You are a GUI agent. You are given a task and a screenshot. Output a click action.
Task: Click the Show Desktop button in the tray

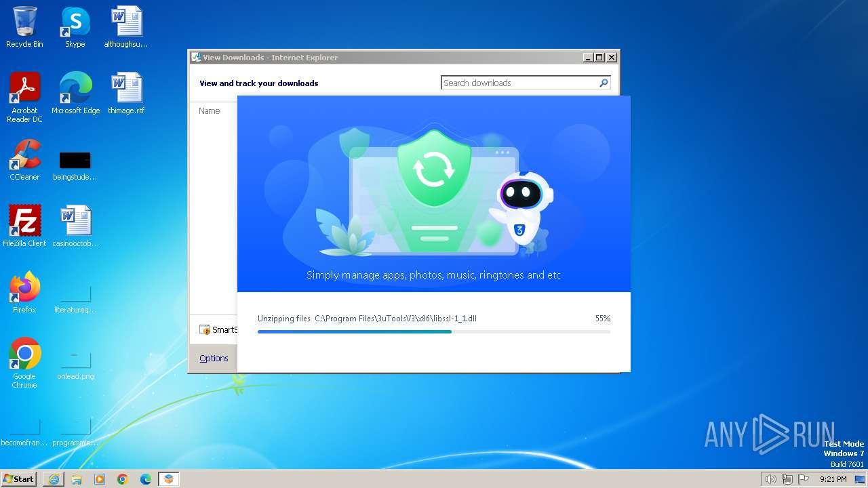pos(861,479)
